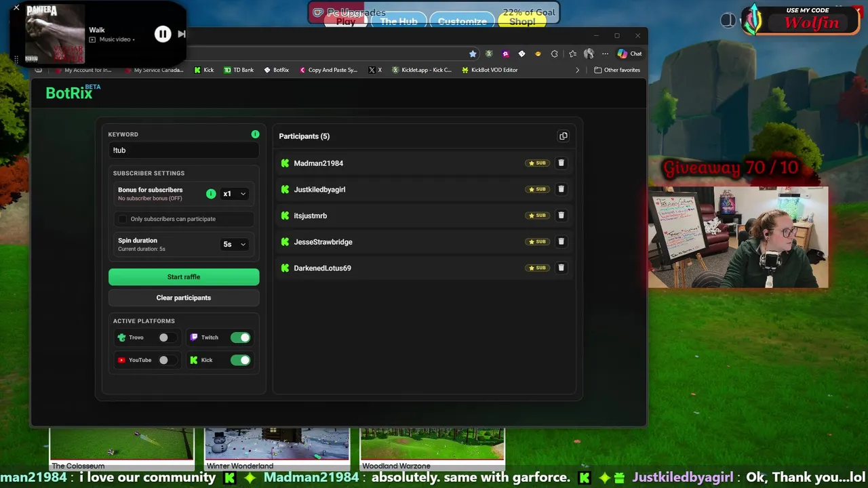Pause the Pantera Walk music video
868x488 pixels.
point(163,34)
